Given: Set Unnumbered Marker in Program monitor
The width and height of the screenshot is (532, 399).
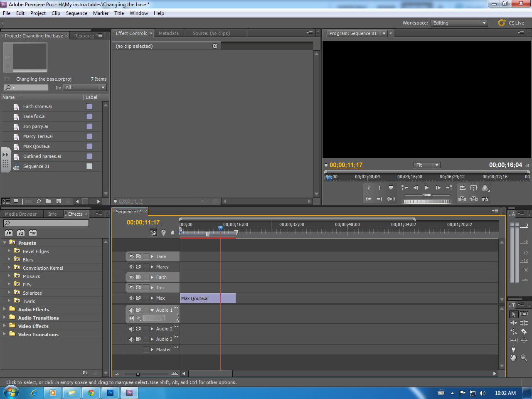Looking at the screenshot, I should [x=391, y=188].
